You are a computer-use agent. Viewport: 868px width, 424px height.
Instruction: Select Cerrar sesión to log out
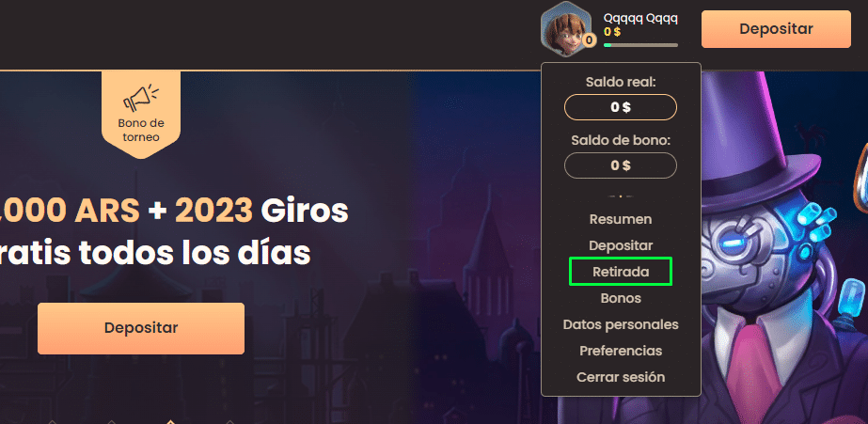pos(621,377)
